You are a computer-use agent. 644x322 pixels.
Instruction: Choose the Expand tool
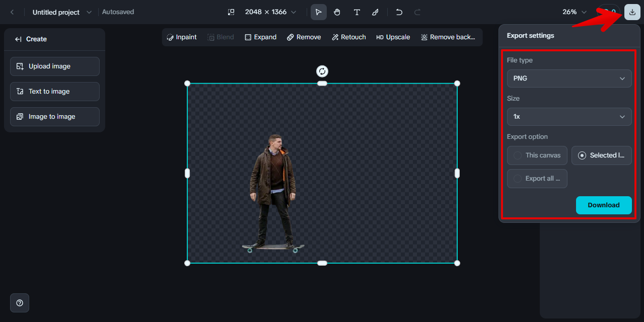pos(260,37)
